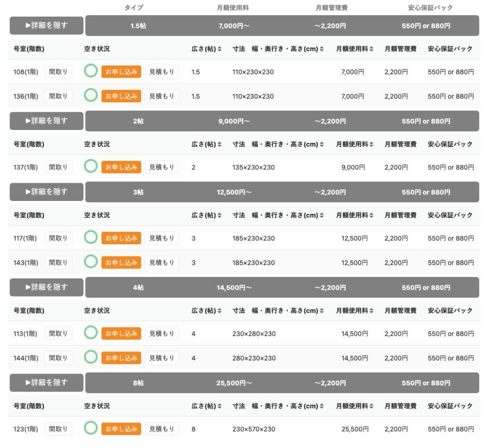The image size is (488, 448).
Task: Request 見積もり for room 117
Action: click(162, 238)
